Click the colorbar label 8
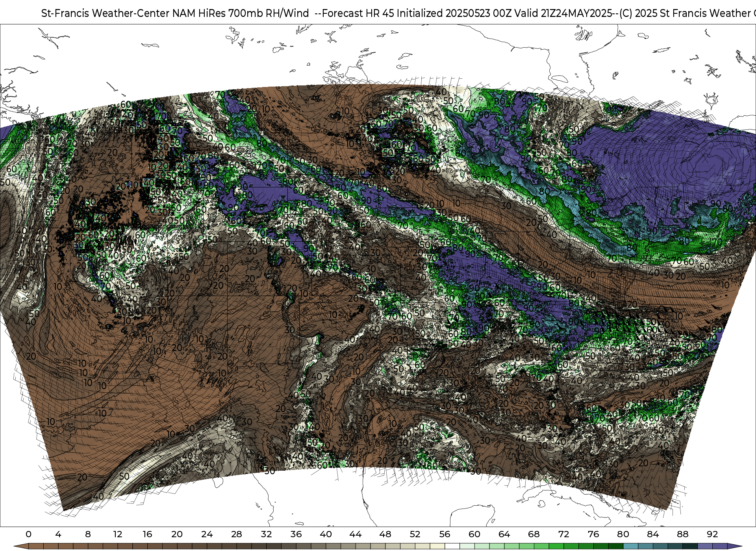The image size is (756, 551). click(88, 534)
